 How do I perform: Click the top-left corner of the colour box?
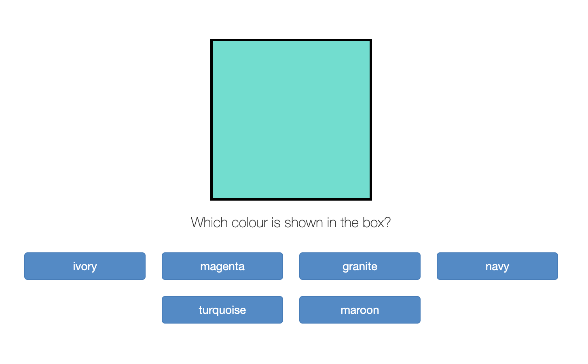(212, 40)
